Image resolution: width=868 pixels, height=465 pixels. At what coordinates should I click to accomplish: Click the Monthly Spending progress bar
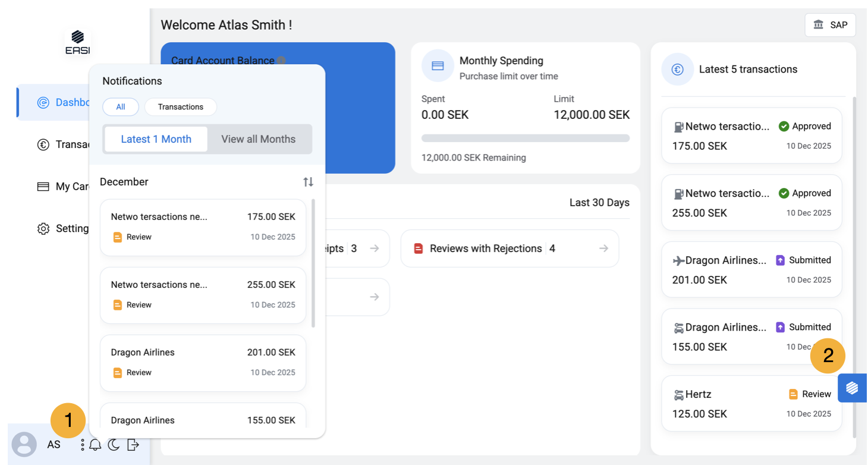(x=525, y=139)
